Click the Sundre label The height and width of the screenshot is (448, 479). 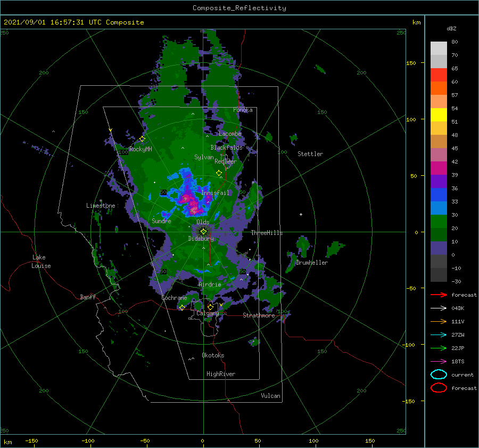point(161,221)
